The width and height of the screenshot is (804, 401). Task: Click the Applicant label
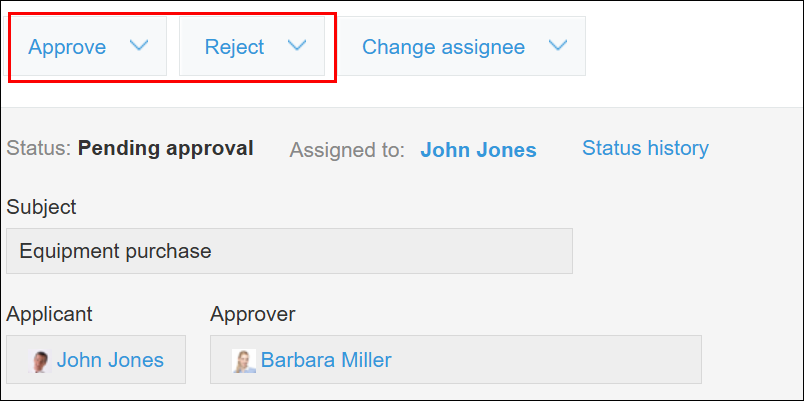point(49,314)
